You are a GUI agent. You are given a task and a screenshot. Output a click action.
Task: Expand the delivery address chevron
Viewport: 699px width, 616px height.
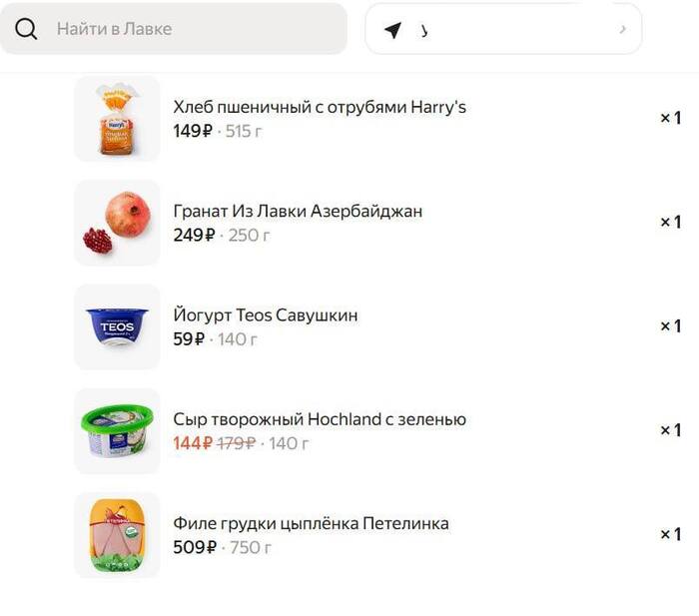(623, 29)
